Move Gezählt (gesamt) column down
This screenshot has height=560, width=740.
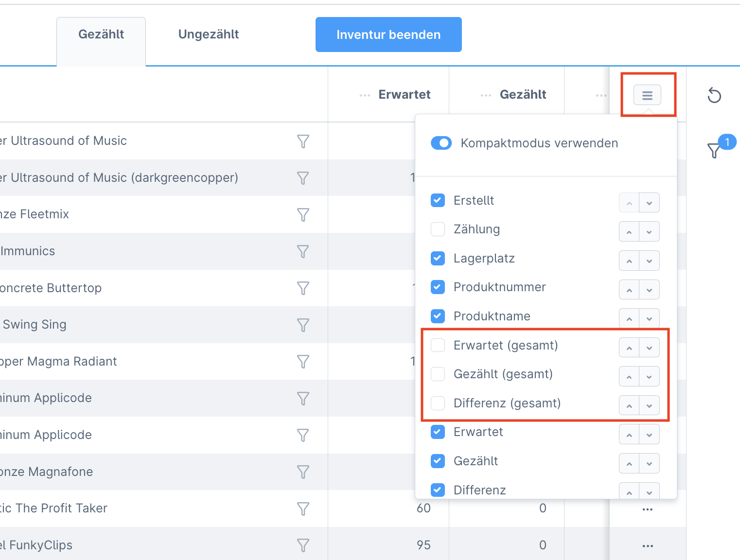click(649, 377)
